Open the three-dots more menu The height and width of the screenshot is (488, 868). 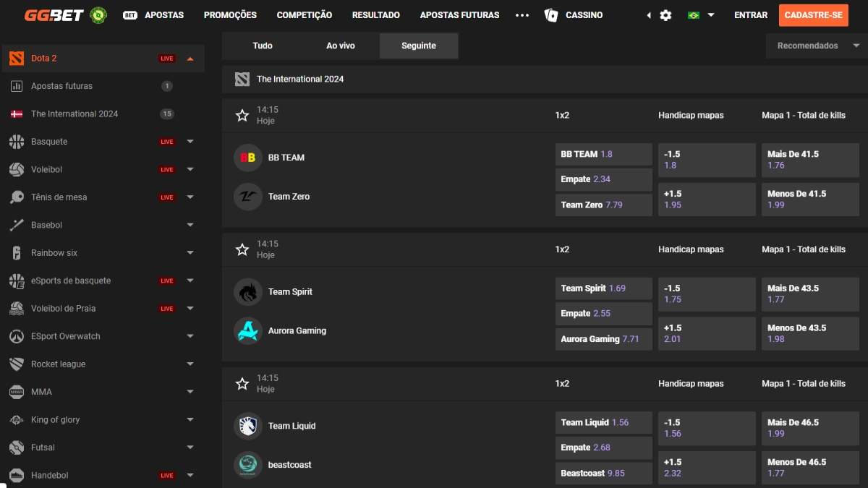522,15
